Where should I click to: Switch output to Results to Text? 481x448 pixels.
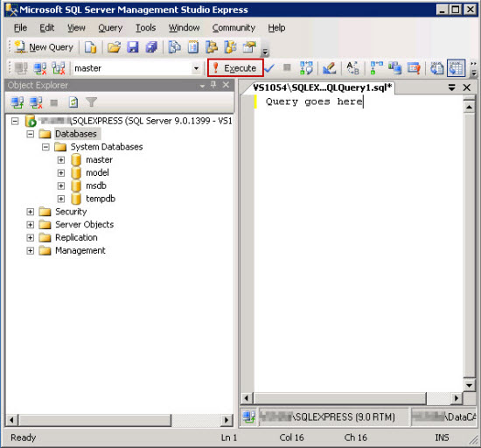point(436,68)
